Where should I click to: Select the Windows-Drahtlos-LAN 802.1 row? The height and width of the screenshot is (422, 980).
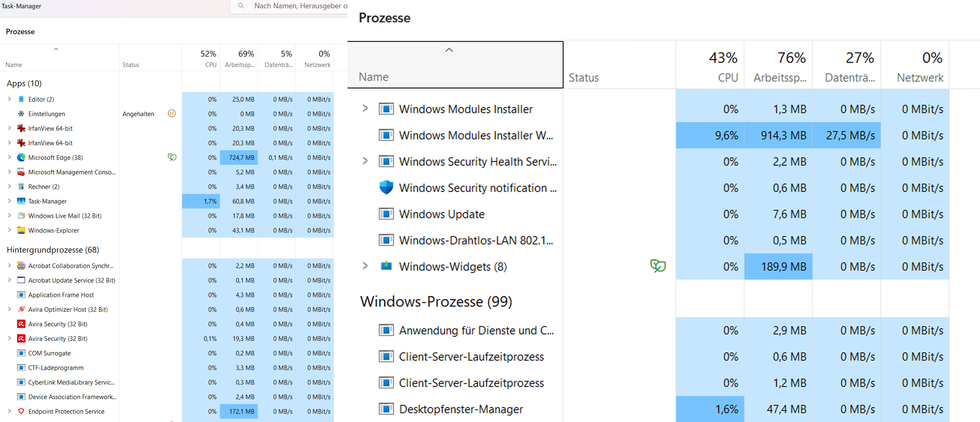pos(648,240)
